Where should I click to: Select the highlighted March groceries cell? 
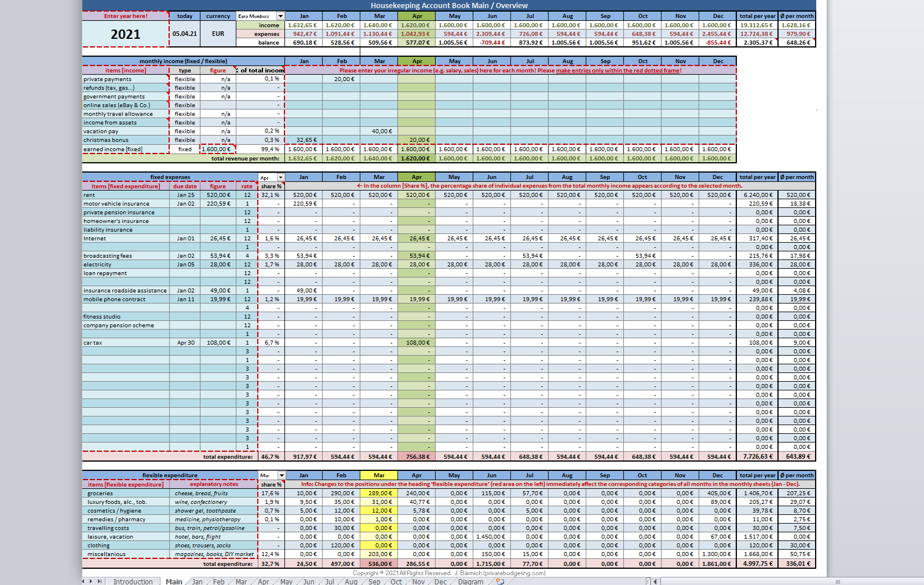pos(379,493)
